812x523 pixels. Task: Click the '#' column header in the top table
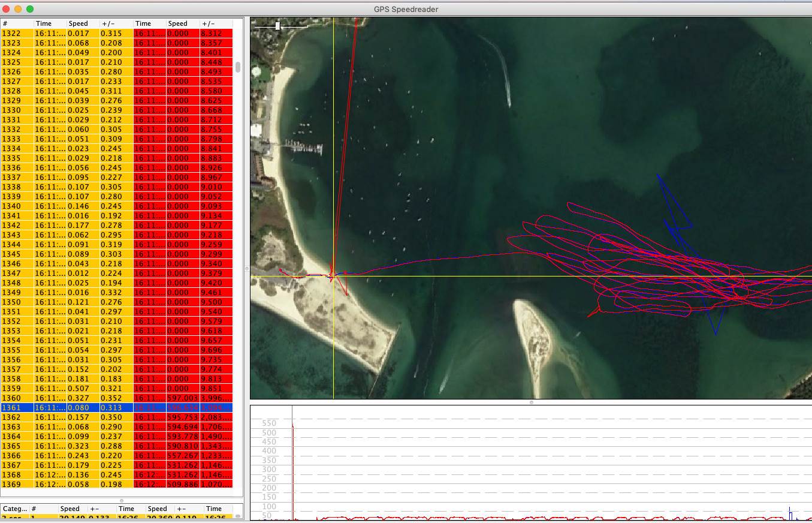[17, 23]
